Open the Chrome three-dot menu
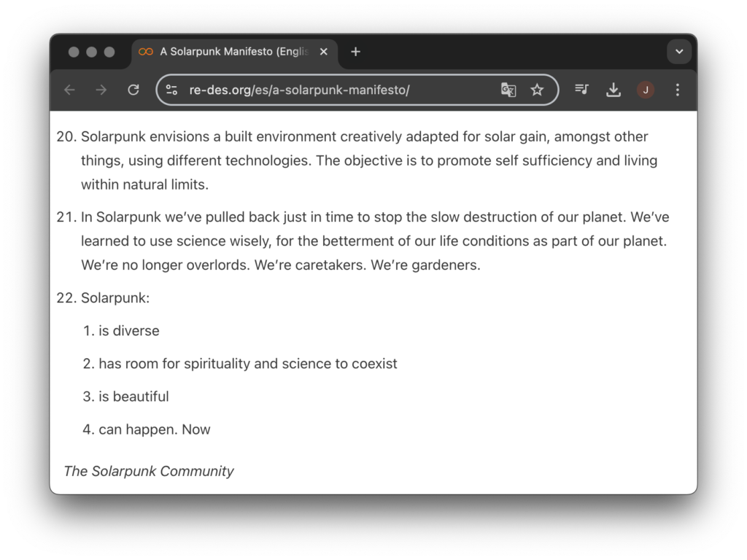Image resolution: width=747 pixels, height=560 pixels. point(678,90)
